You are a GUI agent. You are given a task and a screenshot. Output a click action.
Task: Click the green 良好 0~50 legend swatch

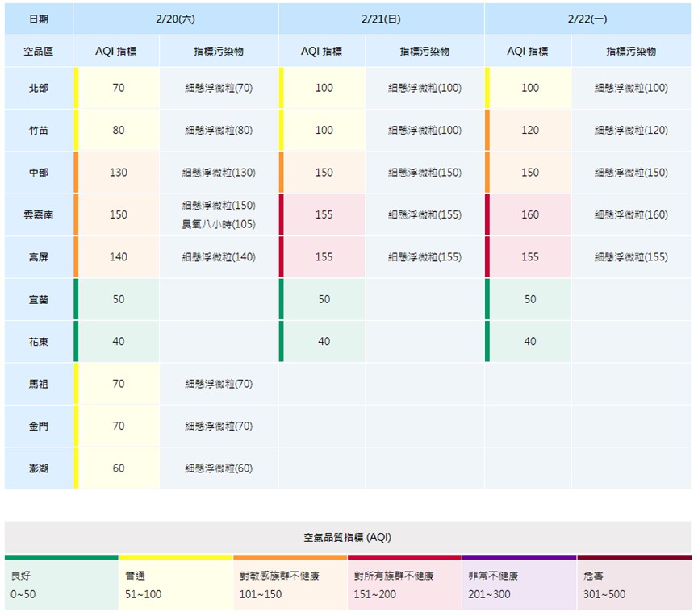(61, 584)
